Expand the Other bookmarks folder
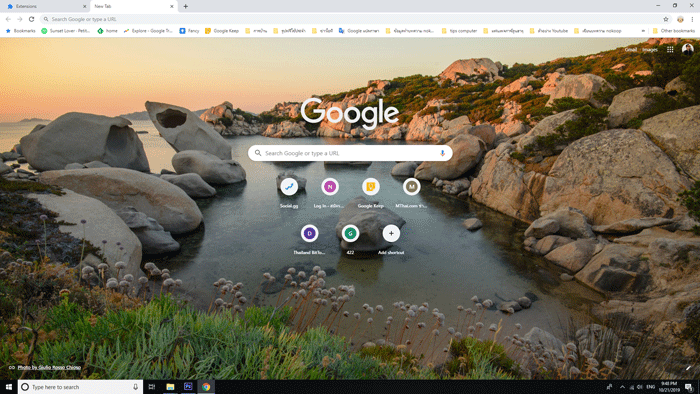The width and height of the screenshot is (700, 394). pos(674,31)
